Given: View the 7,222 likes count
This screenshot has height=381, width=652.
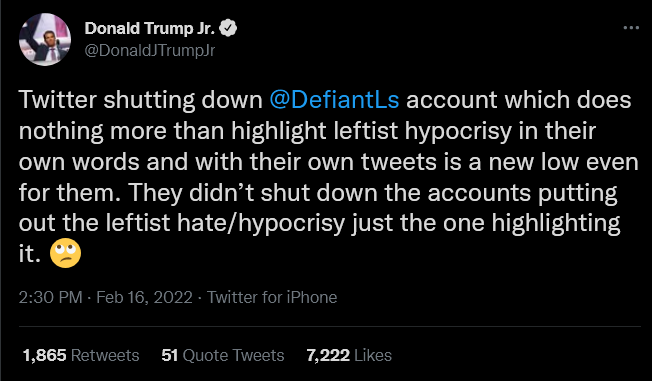Looking at the screenshot, I should pos(328,355).
